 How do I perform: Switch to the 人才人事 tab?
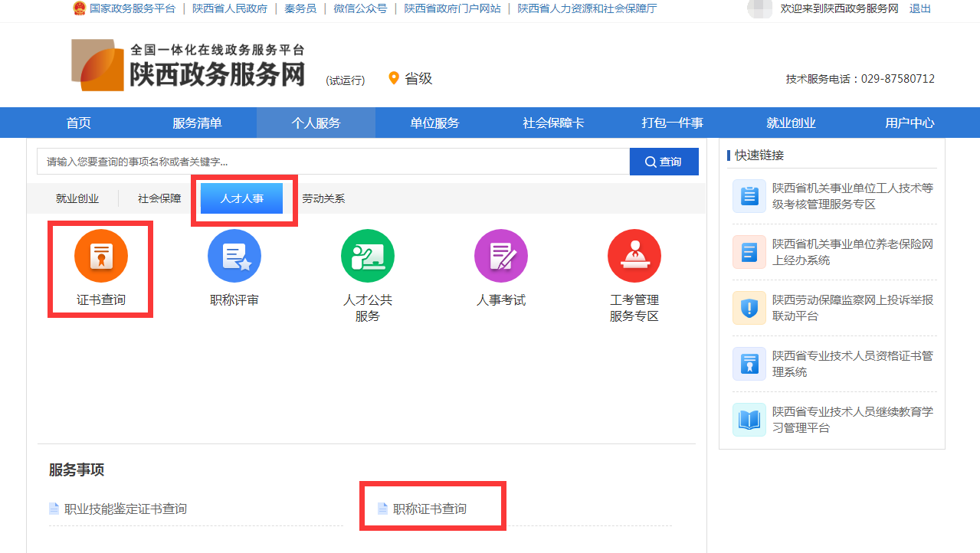coord(243,198)
